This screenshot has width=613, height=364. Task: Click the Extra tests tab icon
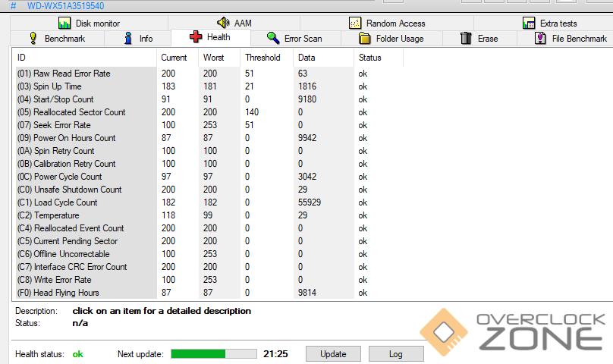(529, 23)
